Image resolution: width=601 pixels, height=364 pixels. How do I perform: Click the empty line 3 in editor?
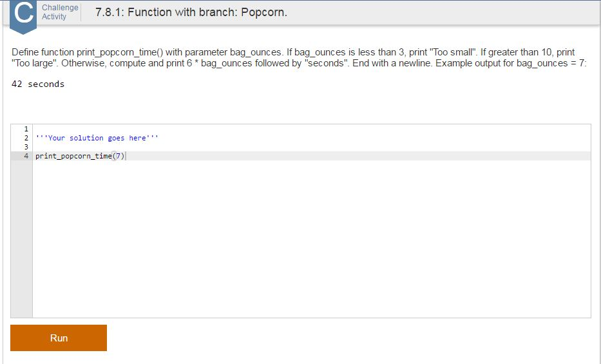[x=312, y=147]
